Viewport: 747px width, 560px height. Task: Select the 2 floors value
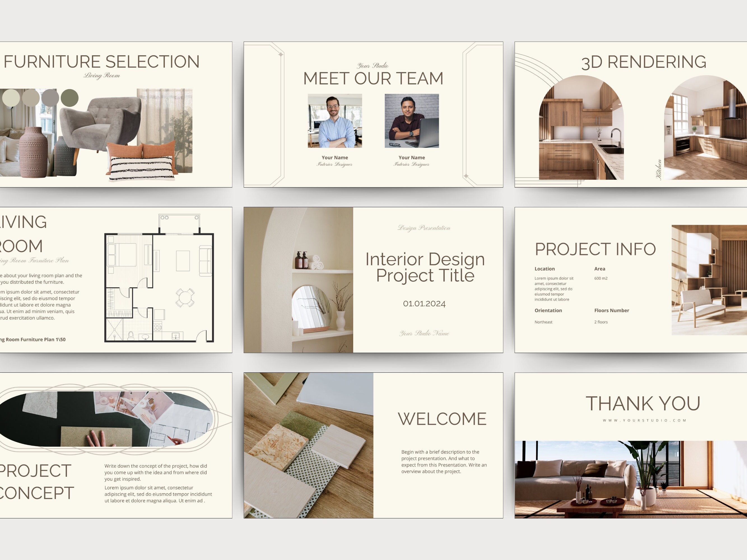click(x=601, y=322)
